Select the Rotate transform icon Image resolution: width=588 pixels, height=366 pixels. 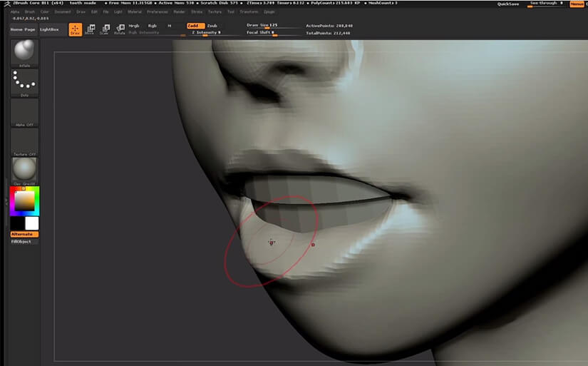[120, 30]
